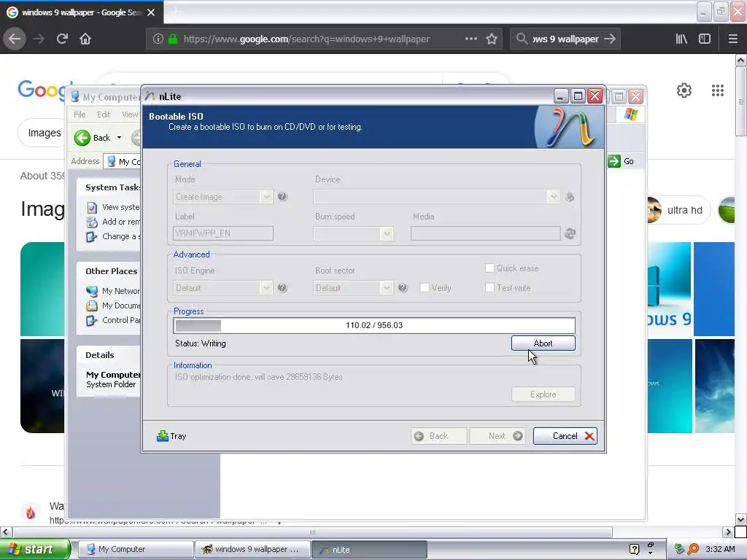Screen dimensions: 747x560
Task: Click the Back button in nLite wizard
Action: tap(438, 436)
